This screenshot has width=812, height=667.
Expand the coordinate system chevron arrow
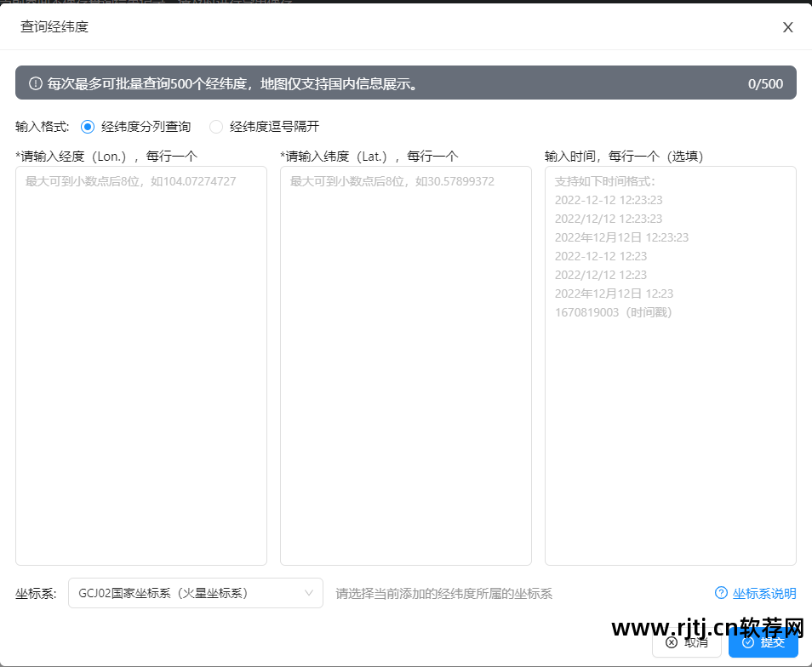(x=309, y=593)
